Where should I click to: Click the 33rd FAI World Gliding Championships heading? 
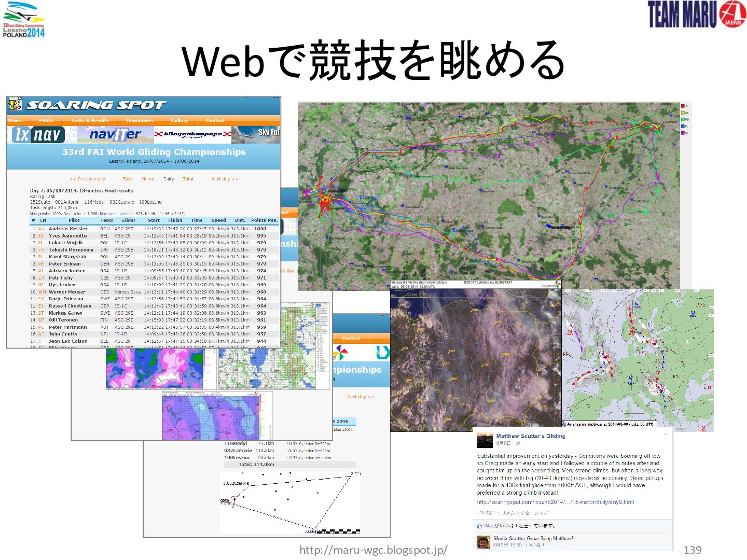[x=154, y=152]
